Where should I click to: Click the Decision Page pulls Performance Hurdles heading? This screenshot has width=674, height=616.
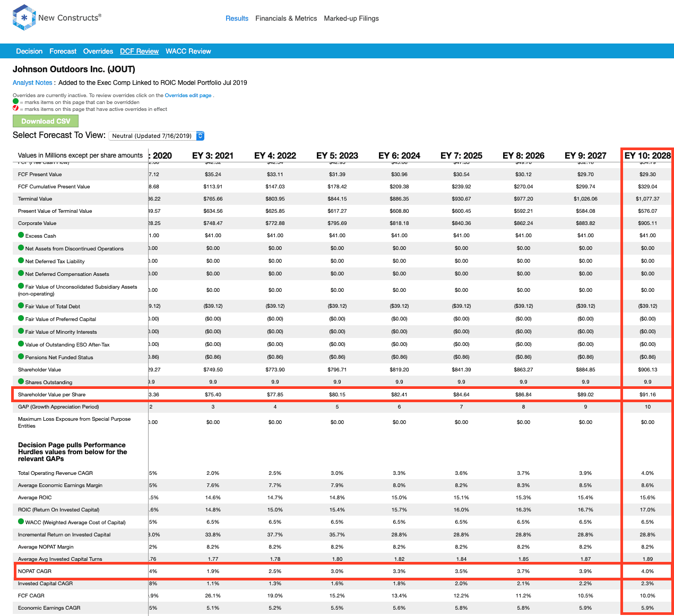point(73,452)
